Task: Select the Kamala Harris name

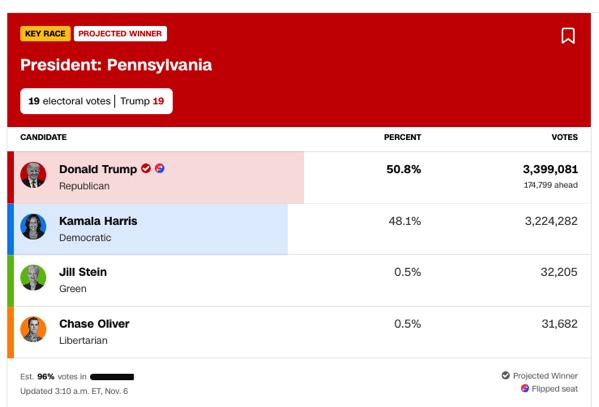Action: point(98,221)
